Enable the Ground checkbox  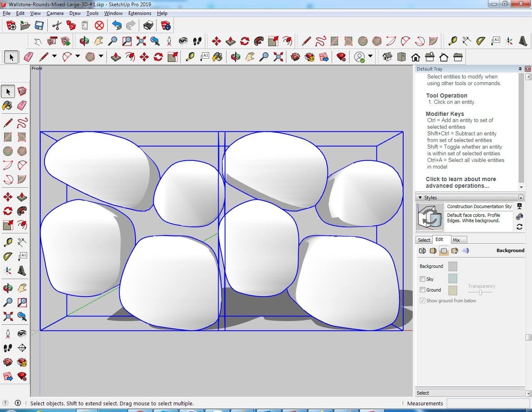pyautogui.click(x=422, y=290)
